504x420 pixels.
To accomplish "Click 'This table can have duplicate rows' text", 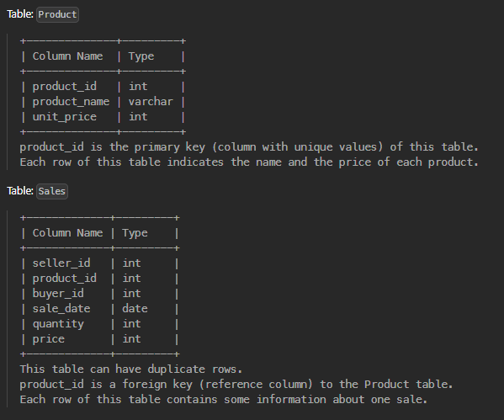I will click(x=130, y=369).
